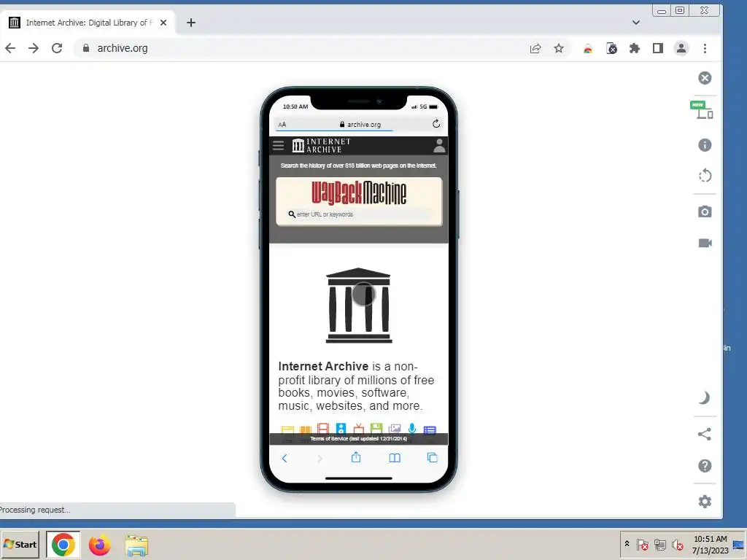Tap the red film strip video icon
Screen dimensions: 747x560
click(323, 429)
